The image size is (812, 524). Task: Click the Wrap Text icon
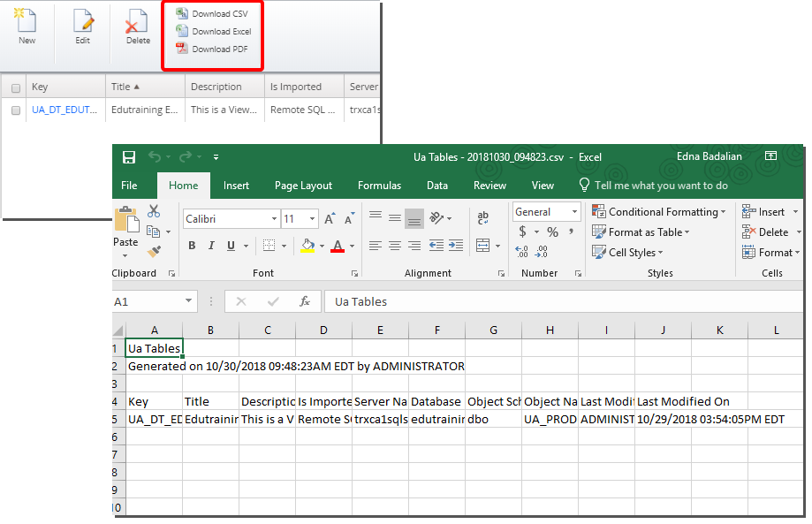[482, 218]
